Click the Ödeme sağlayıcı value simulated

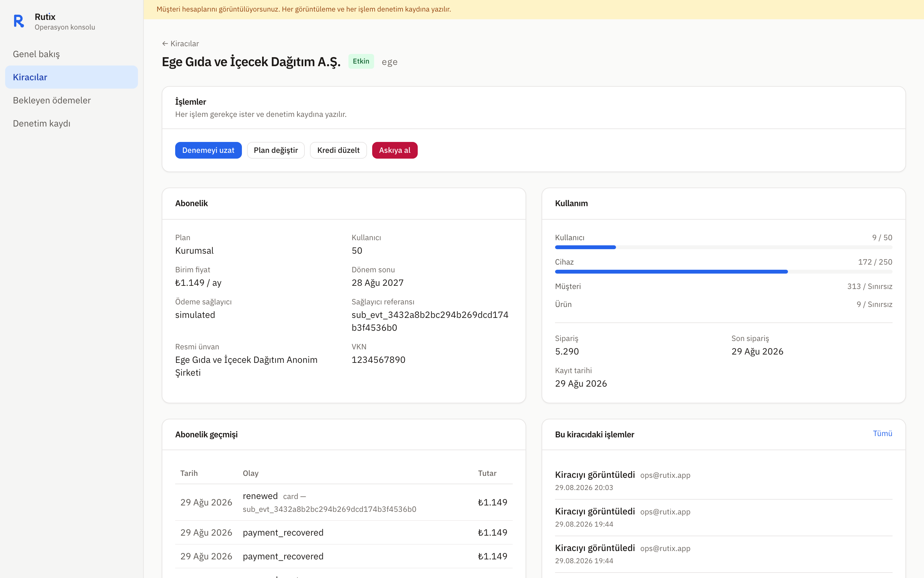click(x=195, y=315)
